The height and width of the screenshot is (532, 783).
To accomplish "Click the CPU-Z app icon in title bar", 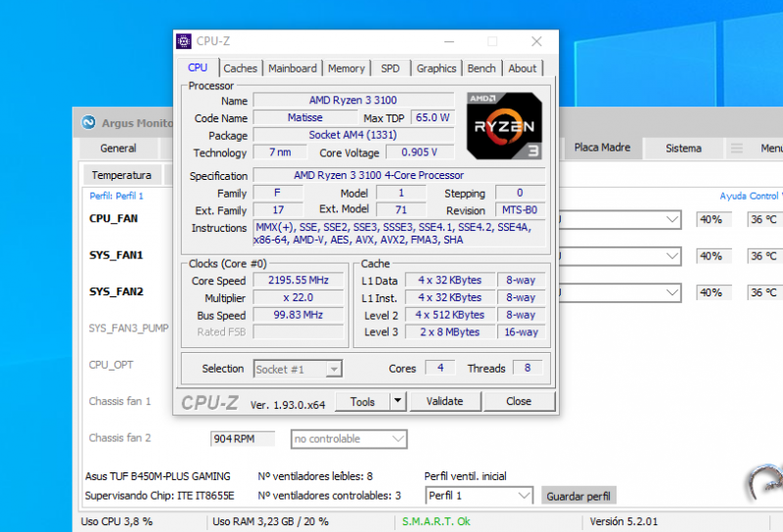I will 183,41.
